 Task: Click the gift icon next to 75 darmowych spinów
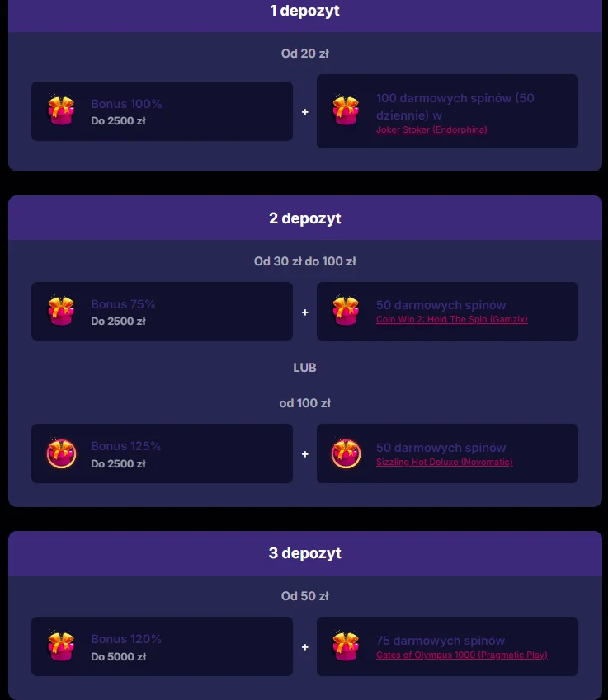[346, 646]
